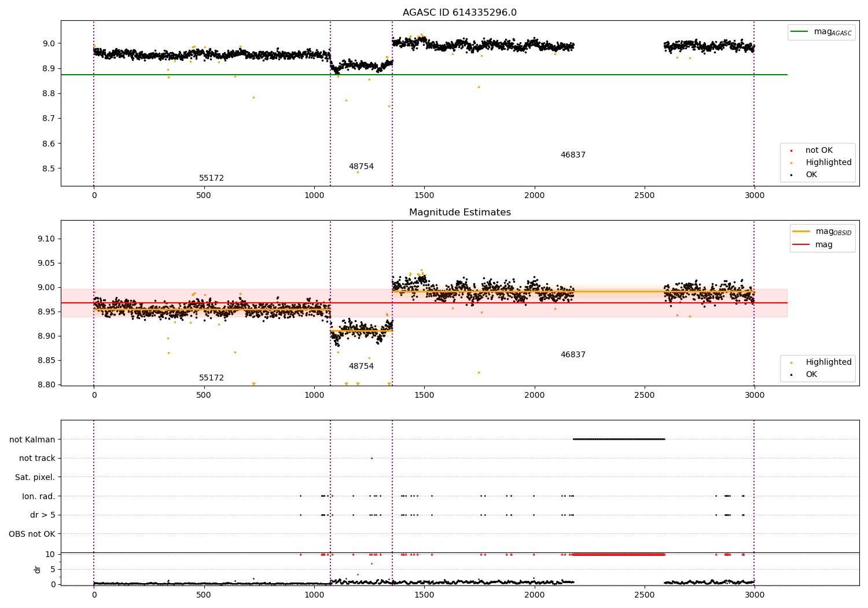
Task: Click the 5 tick label on the dr axis
Action: (x=53, y=569)
